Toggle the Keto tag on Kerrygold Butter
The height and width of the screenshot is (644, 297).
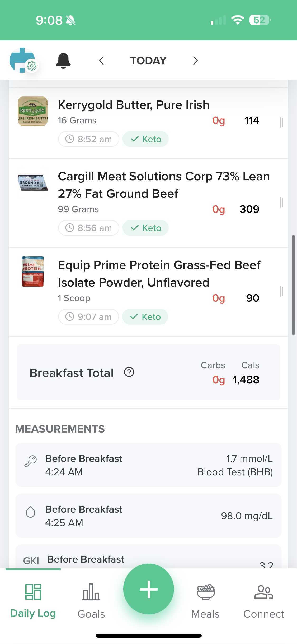tap(146, 139)
